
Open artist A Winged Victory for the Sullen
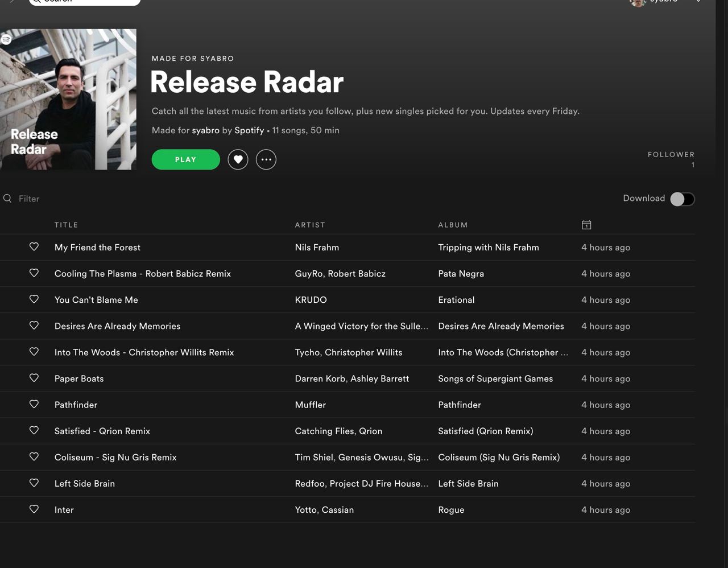pos(362,326)
